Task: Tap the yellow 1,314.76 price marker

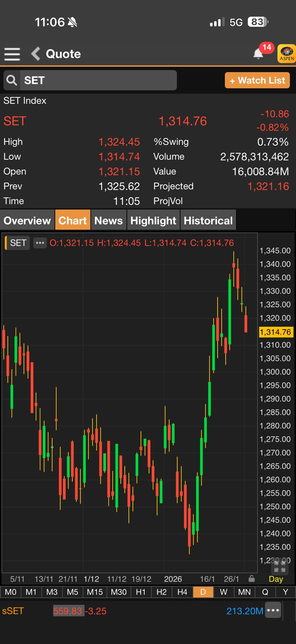Action: coord(276,332)
